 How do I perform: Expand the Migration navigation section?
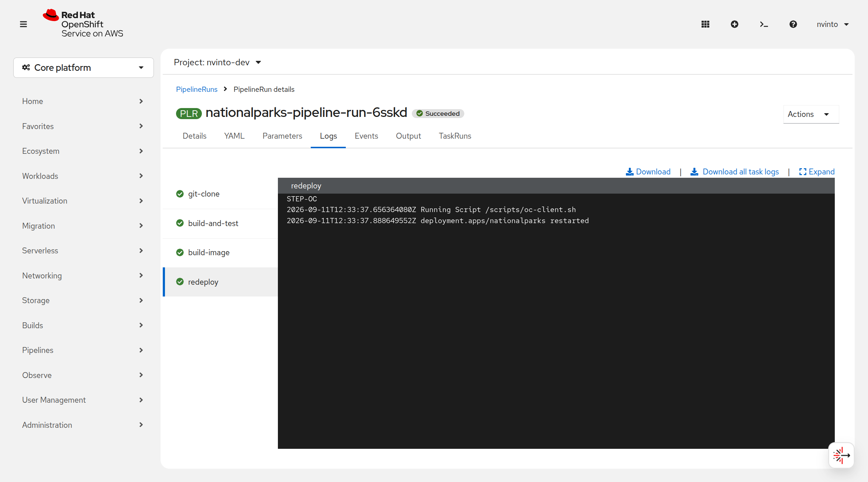83,226
